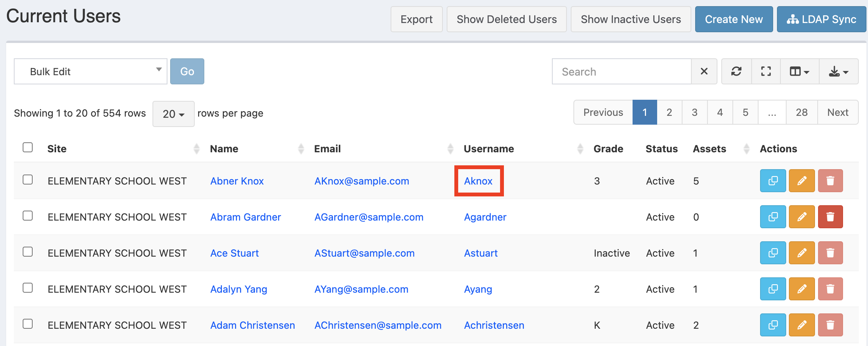The image size is (868, 346).
Task: Tick the Ace Stuart row checkbox
Action: point(28,252)
